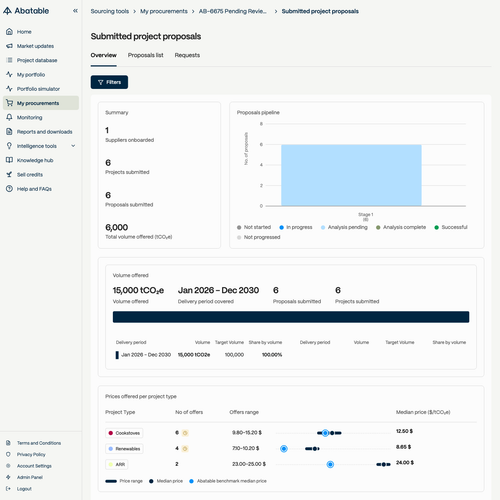Toggle the Analysis complete legend item
This screenshot has width=500, height=500.
click(401, 227)
